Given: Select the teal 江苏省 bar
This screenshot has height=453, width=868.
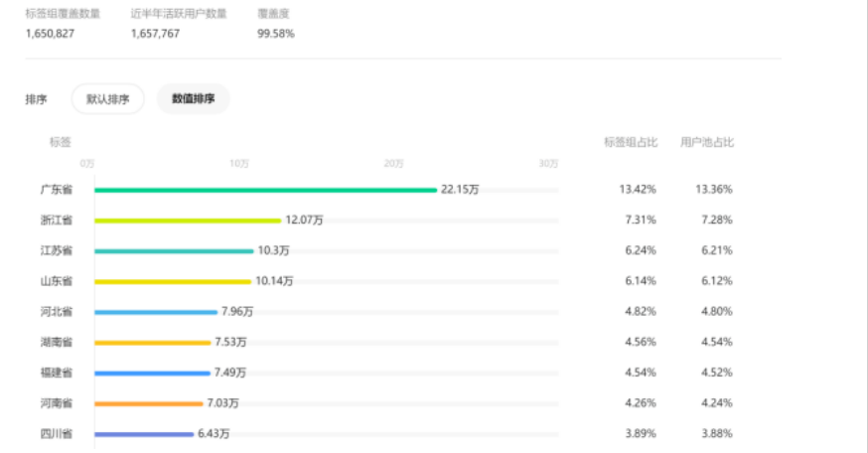Looking at the screenshot, I should (x=174, y=251).
